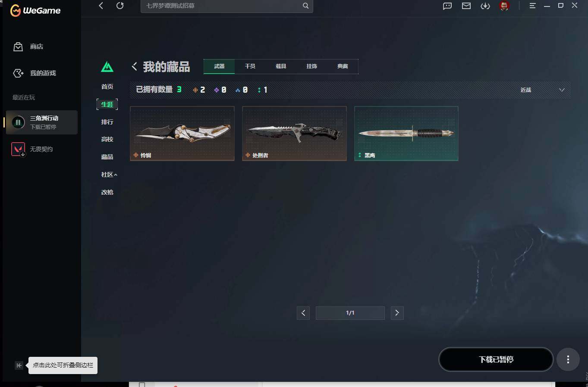Select the 武器 tab
The height and width of the screenshot is (387, 588).
219,66
